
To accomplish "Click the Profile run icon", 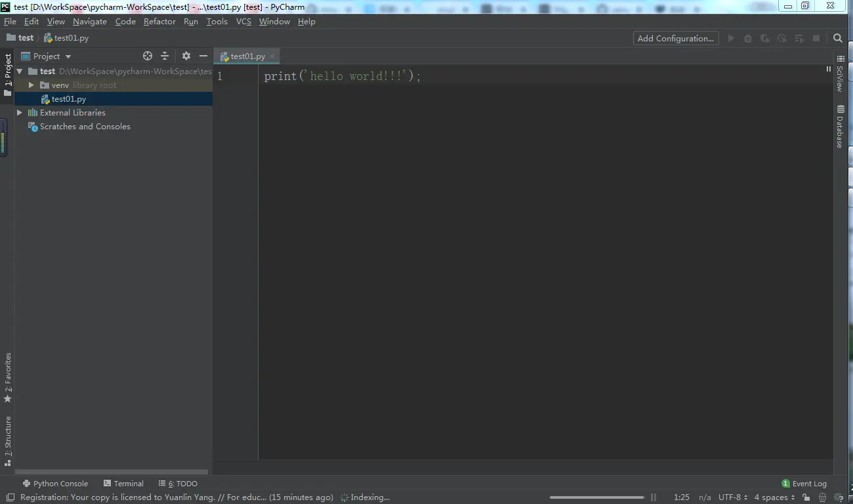I will click(x=782, y=39).
